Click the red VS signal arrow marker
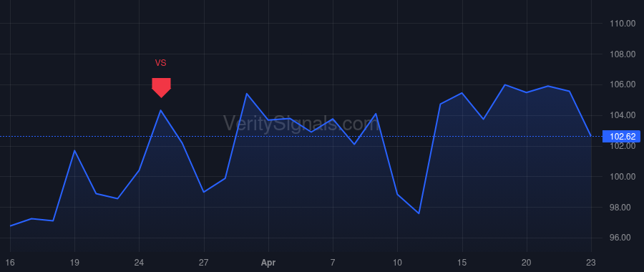This screenshot has width=644, height=272. (x=161, y=87)
